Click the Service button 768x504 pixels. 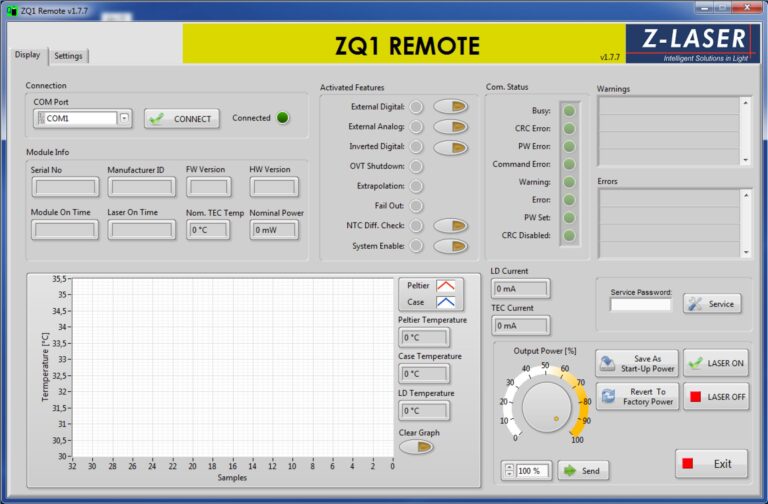point(712,304)
